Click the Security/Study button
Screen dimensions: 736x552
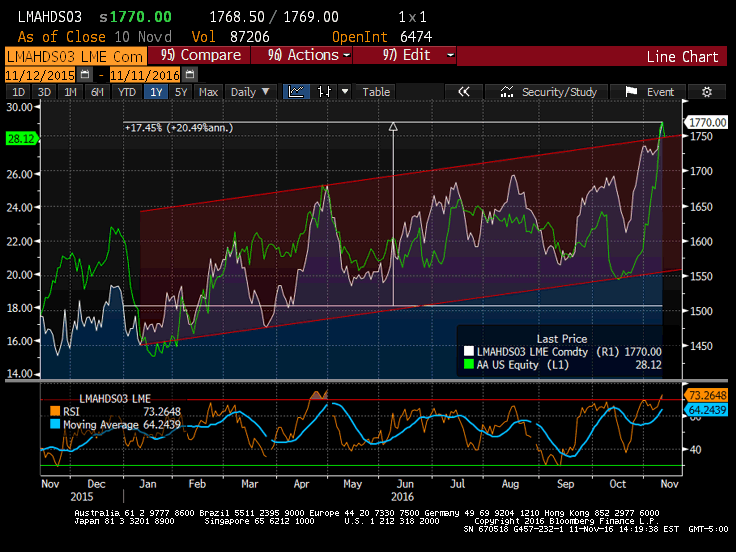click(x=550, y=92)
